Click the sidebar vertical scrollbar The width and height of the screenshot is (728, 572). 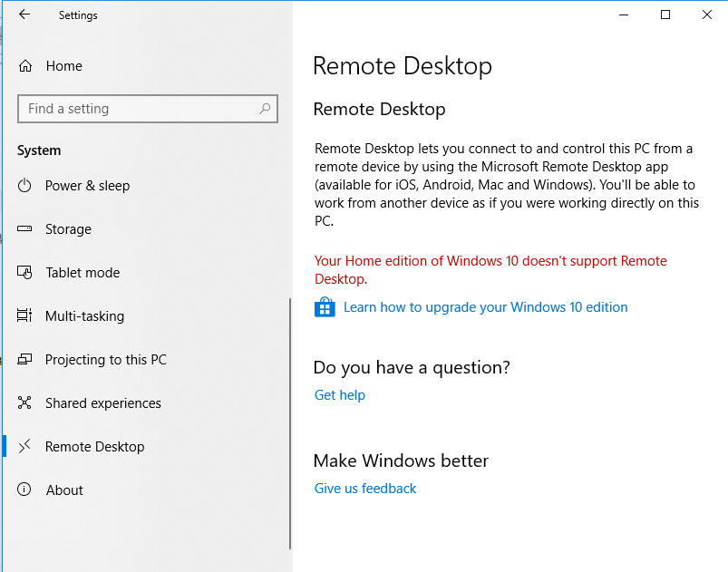coord(290,423)
